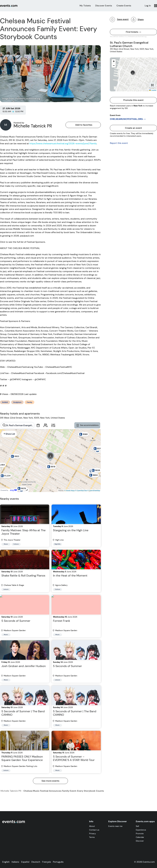Click the Create an event button

click(133, 128)
